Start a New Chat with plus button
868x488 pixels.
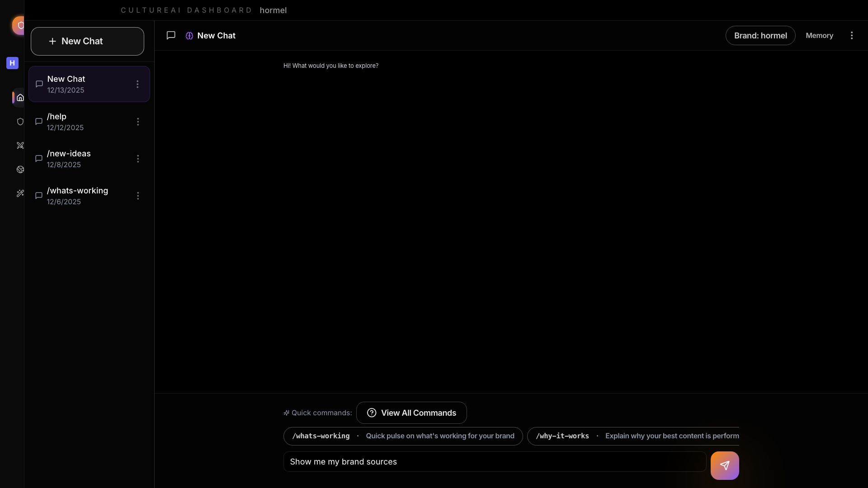pyautogui.click(x=87, y=41)
